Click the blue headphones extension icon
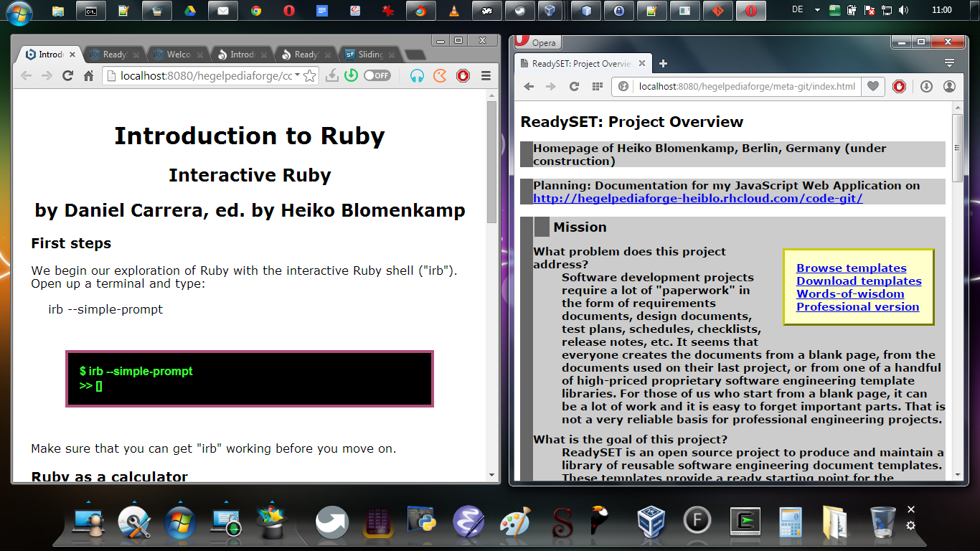 click(x=417, y=75)
